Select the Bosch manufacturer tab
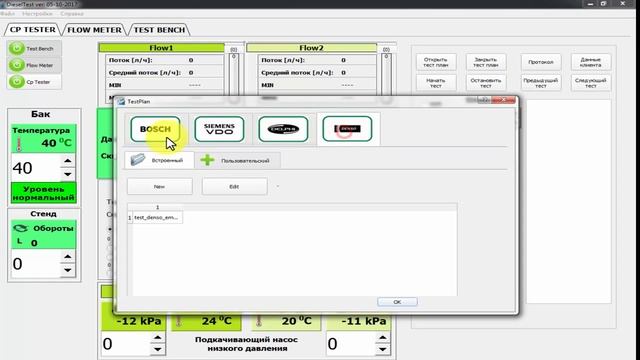 (x=156, y=129)
